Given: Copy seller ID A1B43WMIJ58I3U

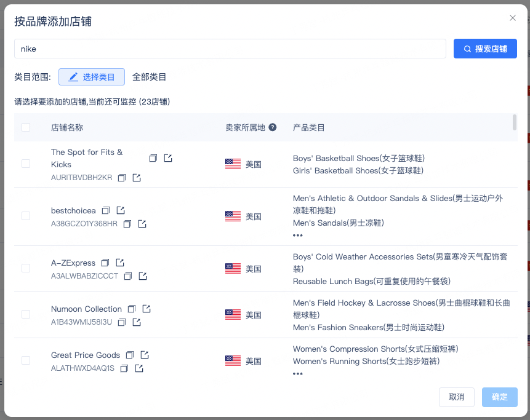Looking at the screenshot, I should pos(122,322).
